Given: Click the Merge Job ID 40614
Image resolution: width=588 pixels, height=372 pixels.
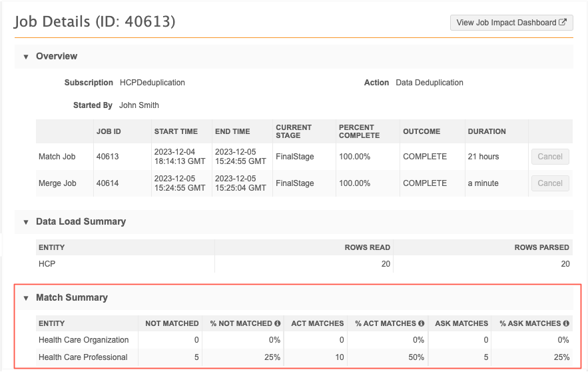Looking at the screenshot, I should pyautogui.click(x=107, y=183).
